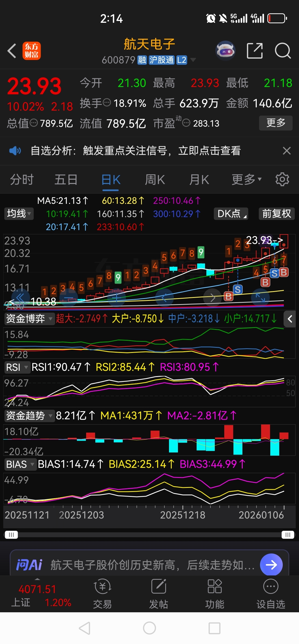Switch to 五日 tab
Viewport: 299px width, 644px height.
66,179
